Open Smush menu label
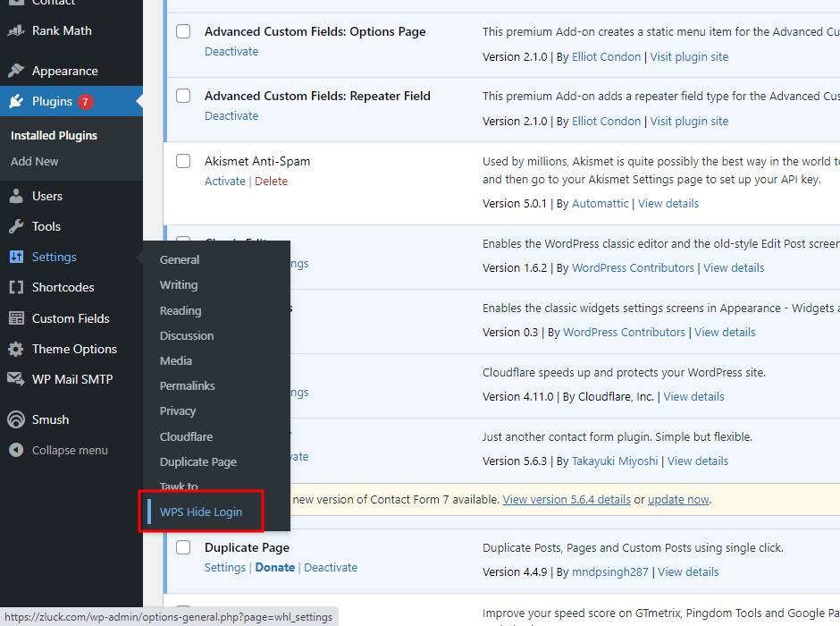840x626 pixels. (x=50, y=419)
